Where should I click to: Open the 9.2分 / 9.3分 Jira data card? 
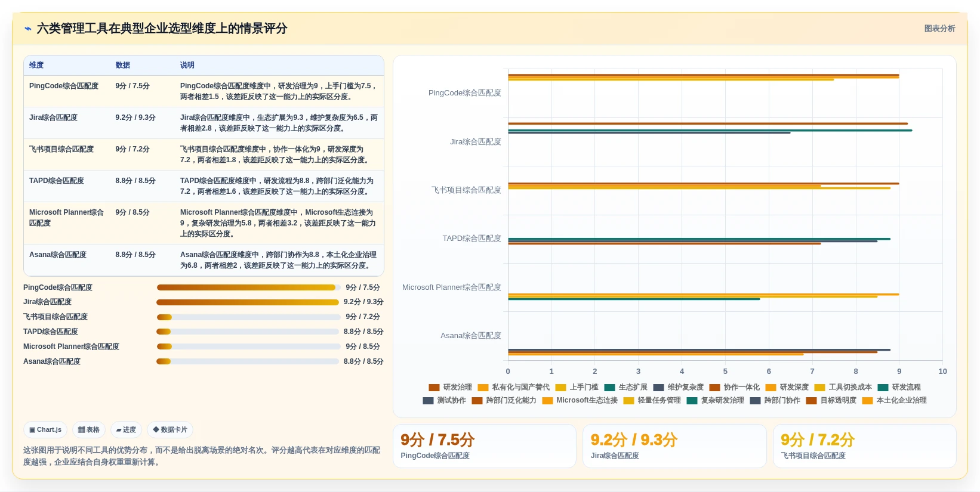(674, 446)
